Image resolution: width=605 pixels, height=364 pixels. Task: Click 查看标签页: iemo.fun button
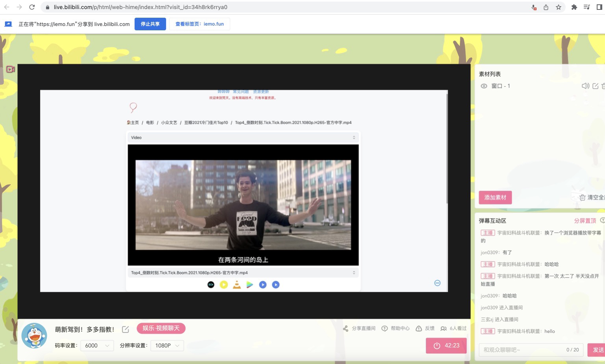[x=199, y=24]
